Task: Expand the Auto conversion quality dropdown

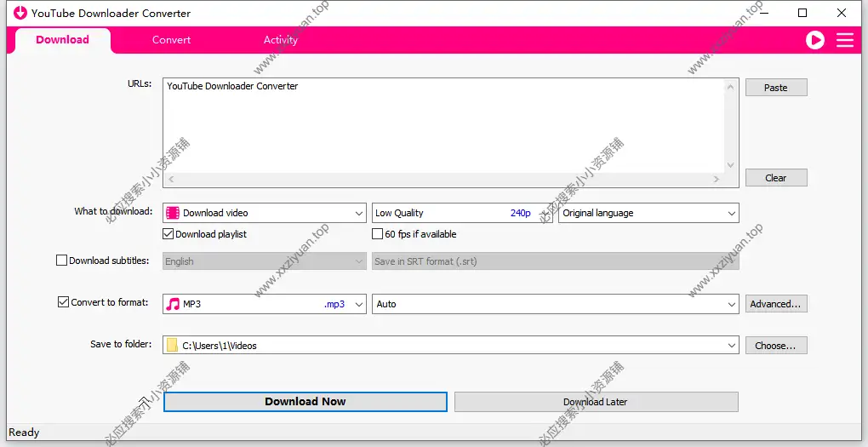Action: 555,304
